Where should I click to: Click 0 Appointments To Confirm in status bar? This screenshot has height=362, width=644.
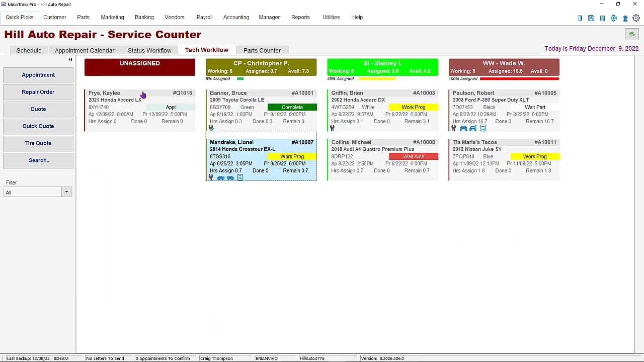(x=163, y=358)
